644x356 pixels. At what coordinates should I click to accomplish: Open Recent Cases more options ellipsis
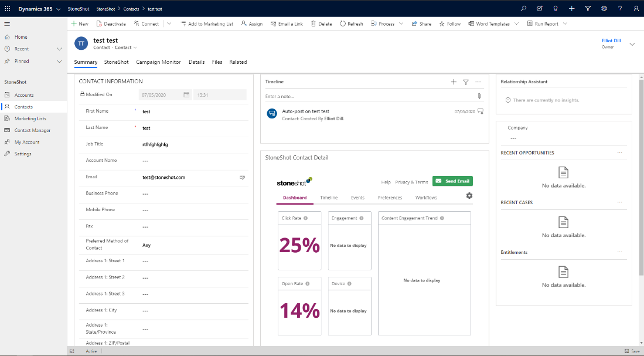click(x=620, y=202)
